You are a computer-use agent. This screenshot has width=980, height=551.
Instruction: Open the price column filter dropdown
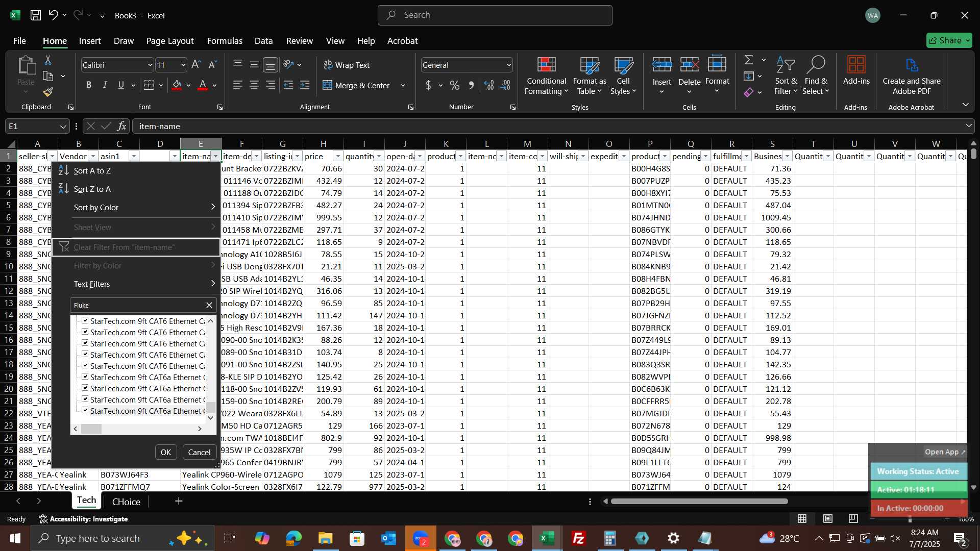338,156
